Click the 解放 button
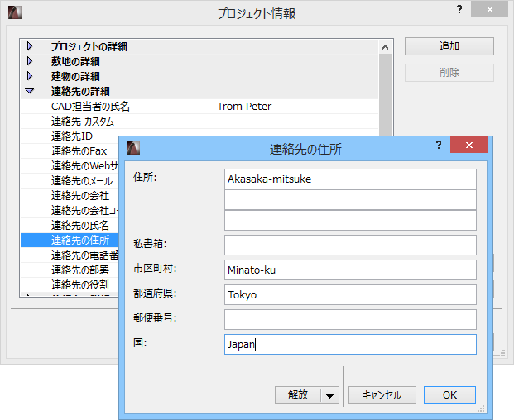 point(298,395)
